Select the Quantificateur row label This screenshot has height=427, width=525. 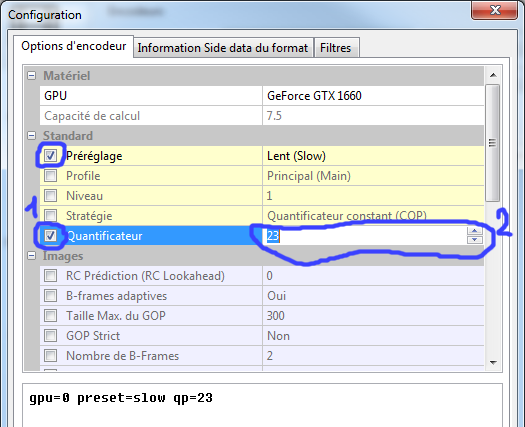tap(104, 236)
